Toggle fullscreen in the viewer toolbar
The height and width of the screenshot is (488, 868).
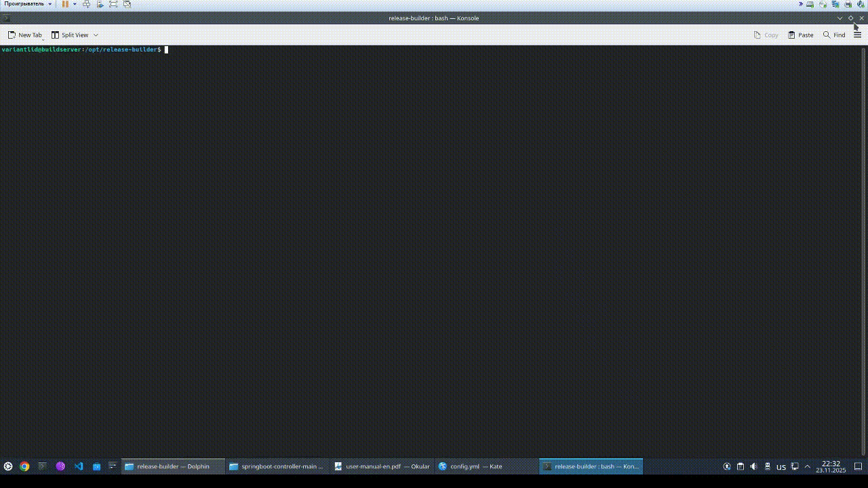[x=113, y=4]
